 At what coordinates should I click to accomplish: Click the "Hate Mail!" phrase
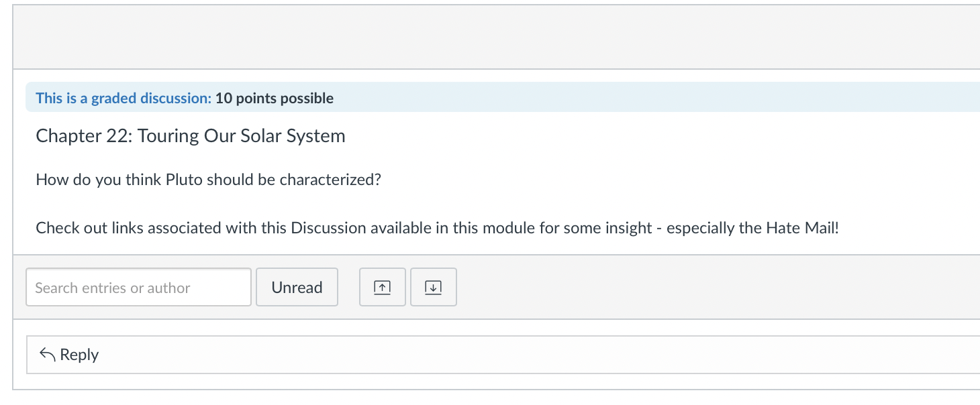click(x=802, y=228)
